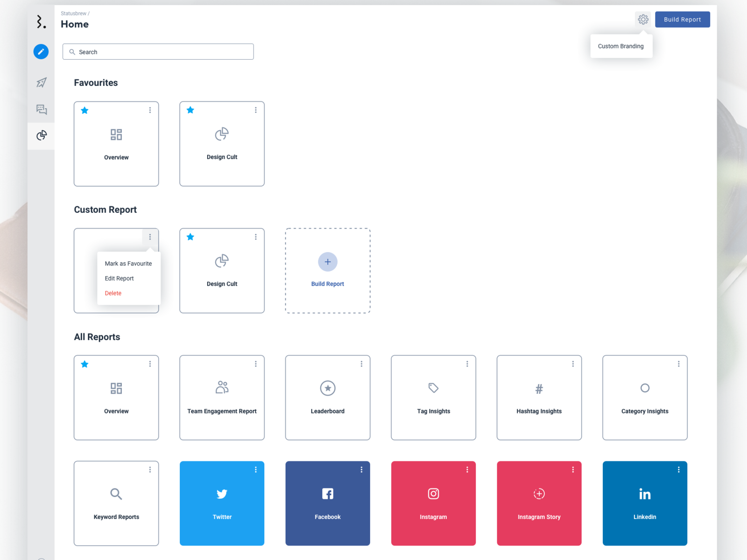Select Mark as Favourite in context menu
Screen dimensions: 747x560
point(128,263)
